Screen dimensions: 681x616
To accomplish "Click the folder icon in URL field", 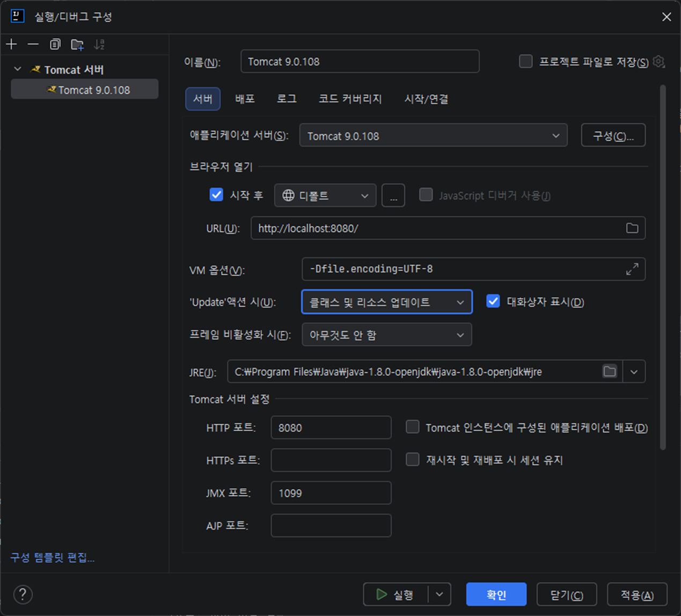I will [632, 228].
